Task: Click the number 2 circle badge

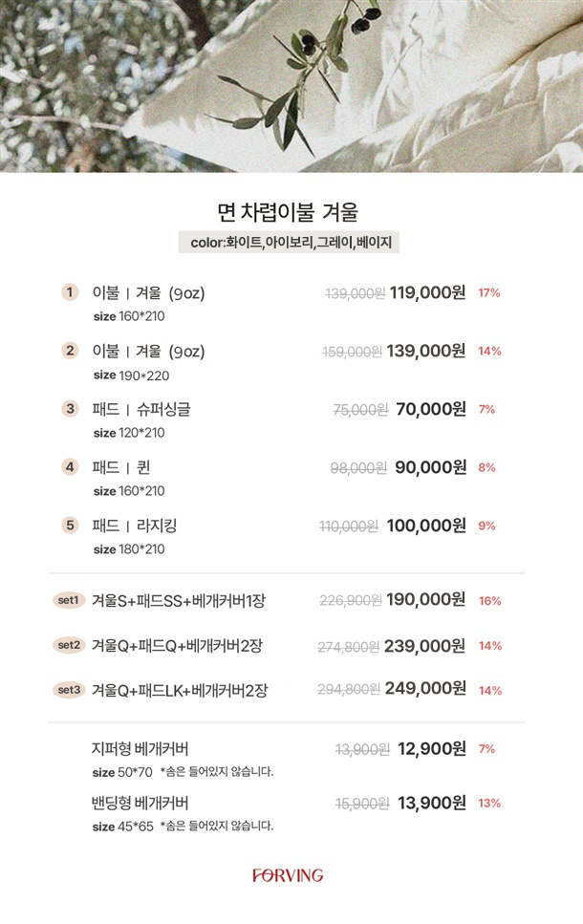Action: pos(70,351)
